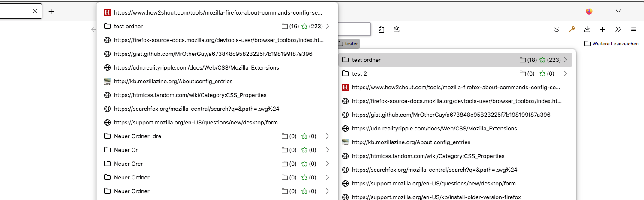
Task: Open the hamburger application menu
Action: tap(633, 29)
